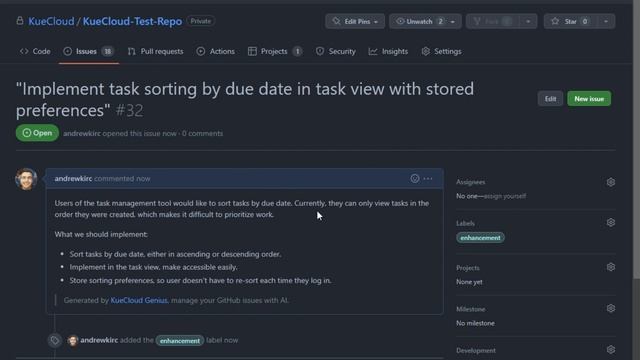Viewport: 640px width, 360px height.
Task: Click andrewkirc name in the label event
Action: pos(99,340)
